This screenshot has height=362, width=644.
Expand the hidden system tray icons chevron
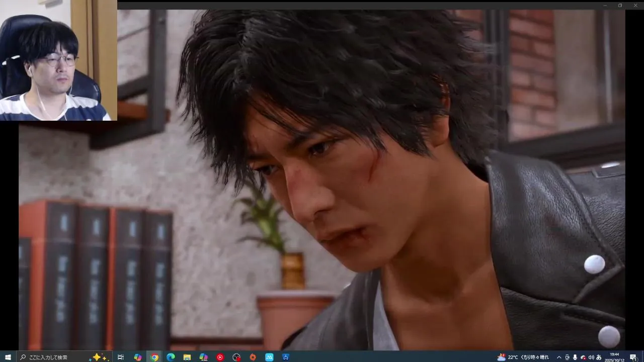tap(558, 357)
